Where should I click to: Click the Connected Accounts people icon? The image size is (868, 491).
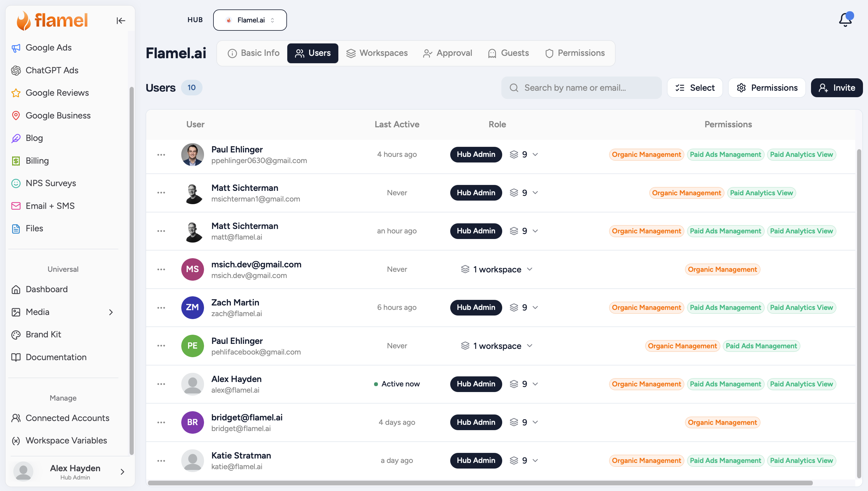[16, 418]
